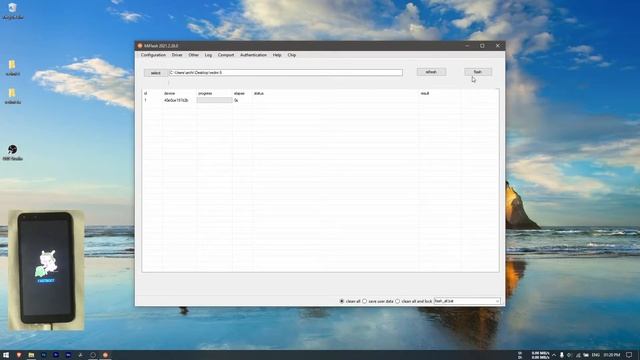Screen dimensions: 640x360
Task: Select device row 1 in the list
Action: (320, 100)
